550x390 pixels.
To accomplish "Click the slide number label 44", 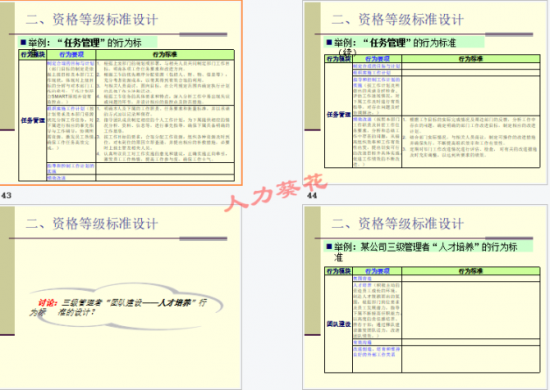I will click(312, 195).
